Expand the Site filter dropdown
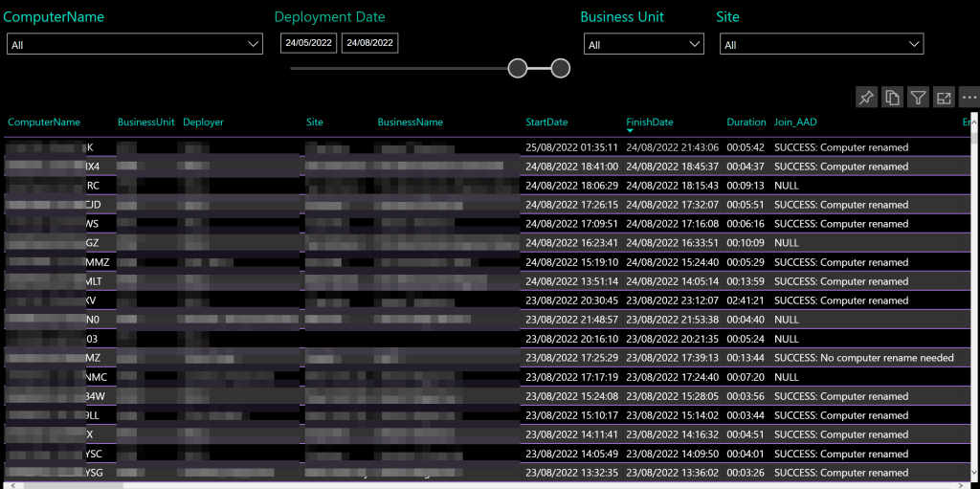 tap(914, 45)
